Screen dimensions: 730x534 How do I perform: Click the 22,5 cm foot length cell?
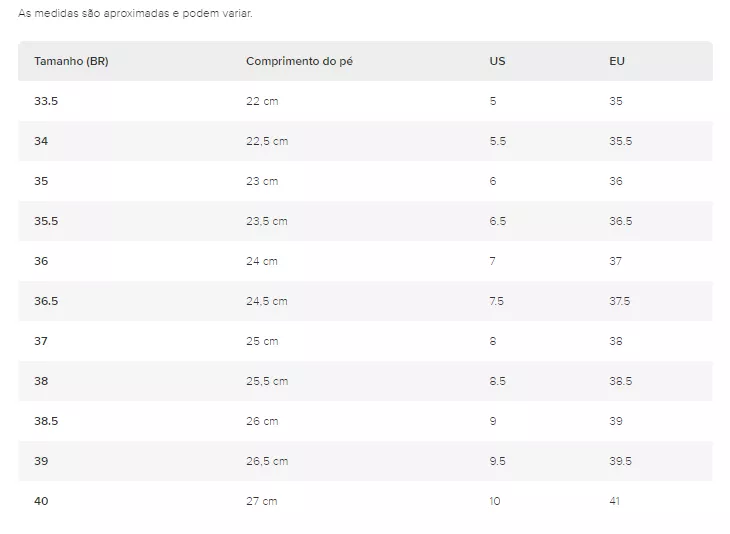pos(267,141)
